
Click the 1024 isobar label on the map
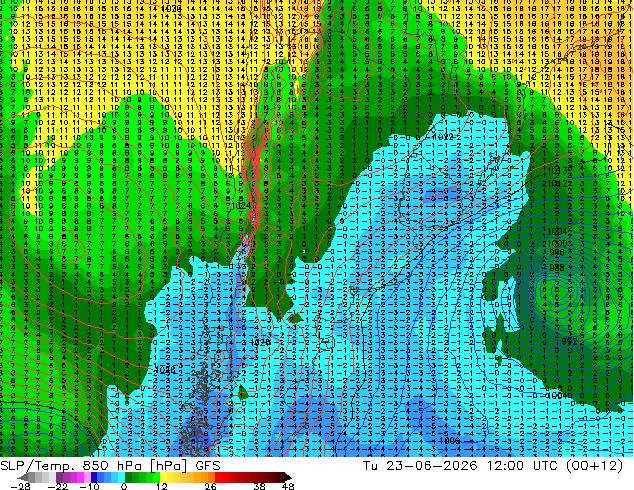(241, 206)
